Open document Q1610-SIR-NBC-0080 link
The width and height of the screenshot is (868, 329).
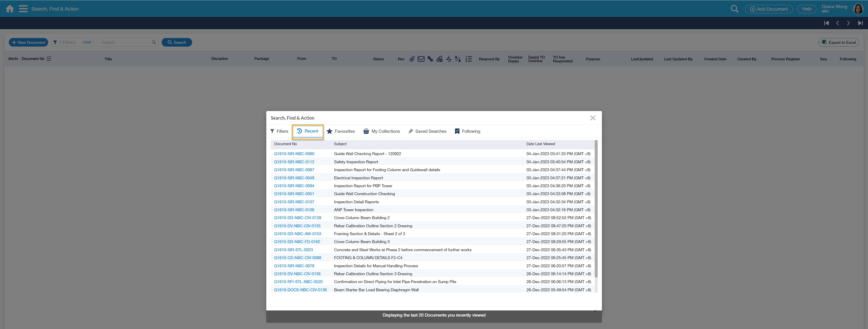tap(294, 154)
